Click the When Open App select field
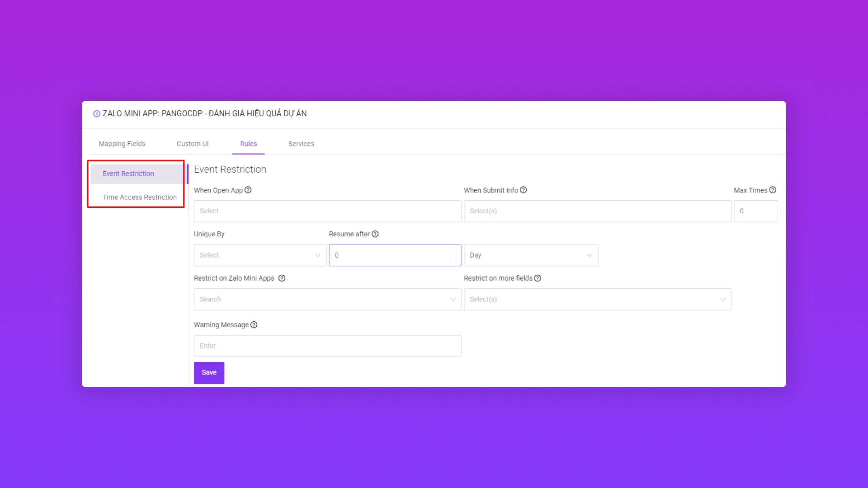Image resolution: width=868 pixels, height=488 pixels. [x=327, y=211]
